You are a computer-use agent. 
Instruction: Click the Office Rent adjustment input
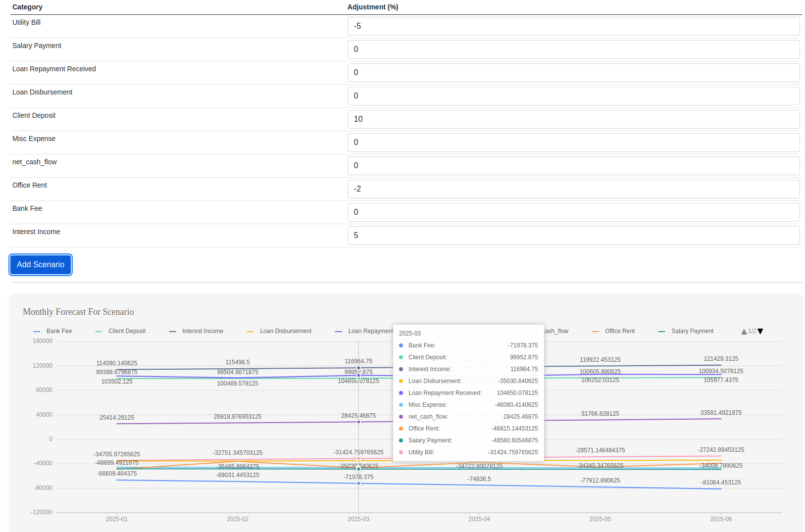(573, 189)
